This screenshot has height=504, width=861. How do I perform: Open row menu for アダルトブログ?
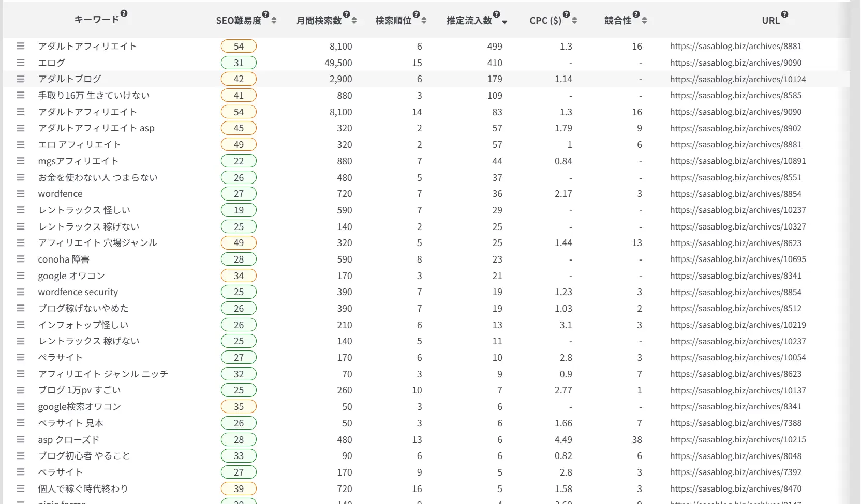coord(20,79)
